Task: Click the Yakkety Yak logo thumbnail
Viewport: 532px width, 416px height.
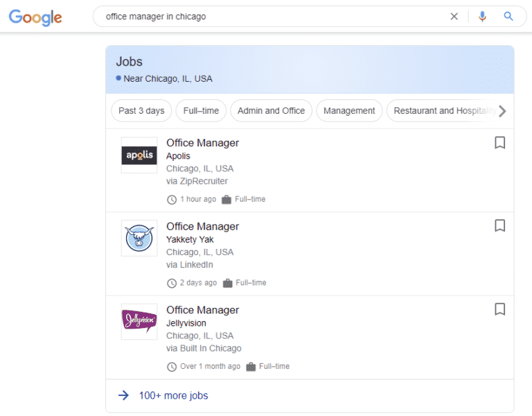Action: pyautogui.click(x=139, y=239)
